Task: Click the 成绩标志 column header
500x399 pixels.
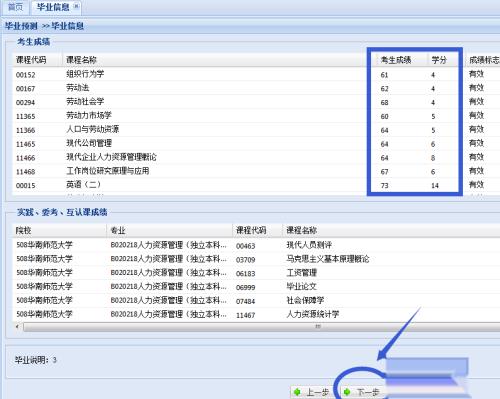Action: [483, 60]
